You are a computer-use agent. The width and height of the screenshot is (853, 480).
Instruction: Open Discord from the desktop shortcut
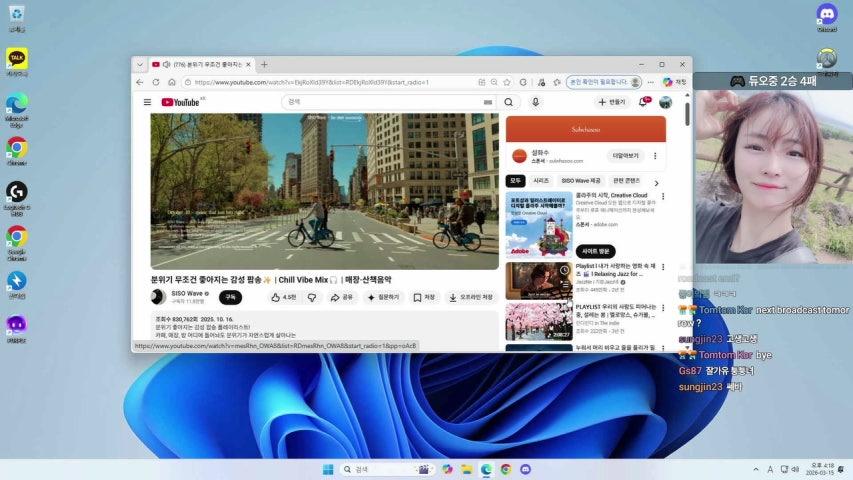click(x=826, y=14)
